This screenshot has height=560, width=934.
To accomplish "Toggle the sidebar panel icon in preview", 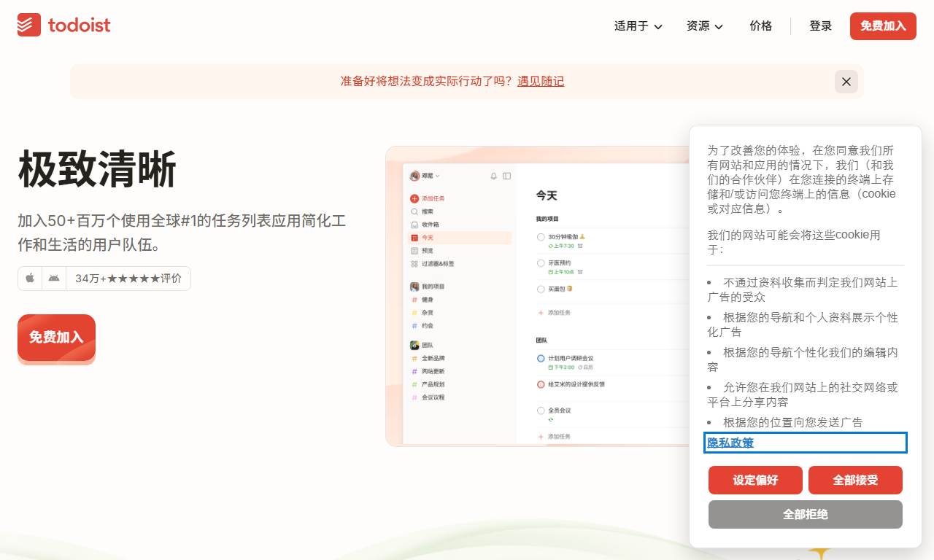I will click(507, 176).
